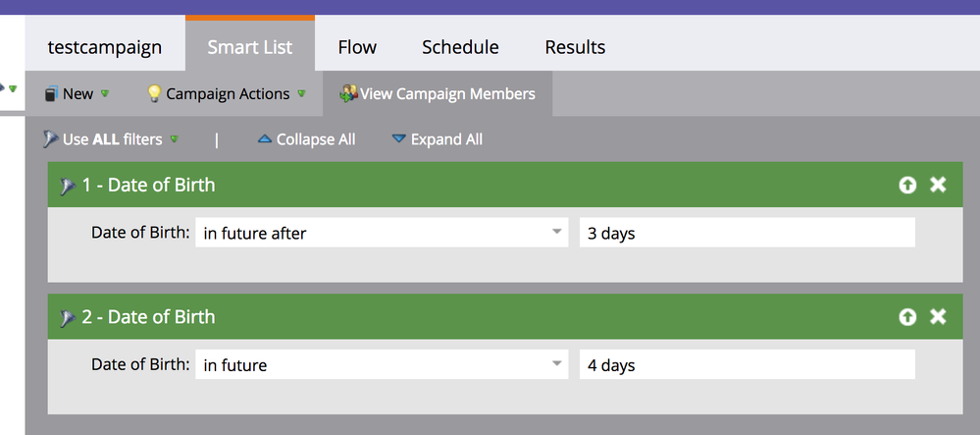Expand All filters
This screenshot has height=435, width=980.
coord(437,139)
